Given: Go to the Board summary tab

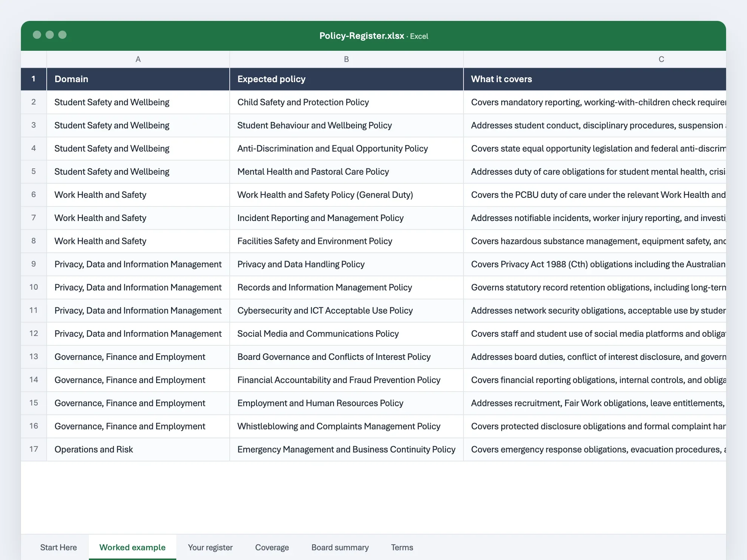Looking at the screenshot, I should click(340, 547).
